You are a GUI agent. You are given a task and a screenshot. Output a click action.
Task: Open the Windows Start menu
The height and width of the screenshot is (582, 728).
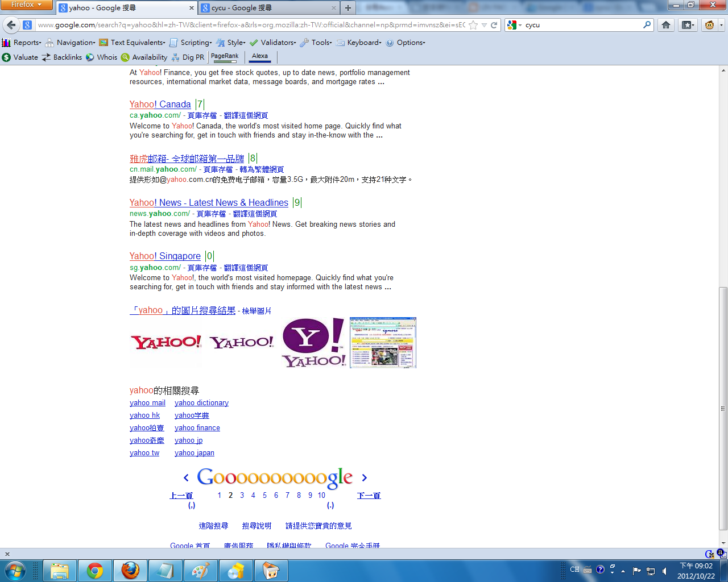pos(15,571)
